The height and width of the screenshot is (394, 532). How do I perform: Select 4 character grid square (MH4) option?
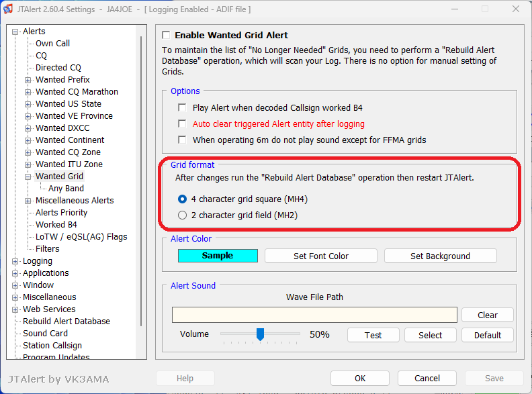point(182,199)
